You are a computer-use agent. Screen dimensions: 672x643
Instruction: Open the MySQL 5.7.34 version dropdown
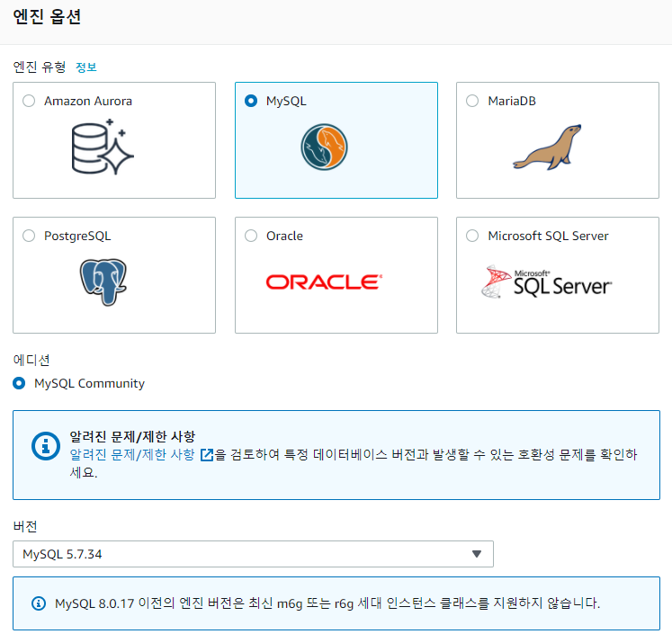(x=253, y=554)
